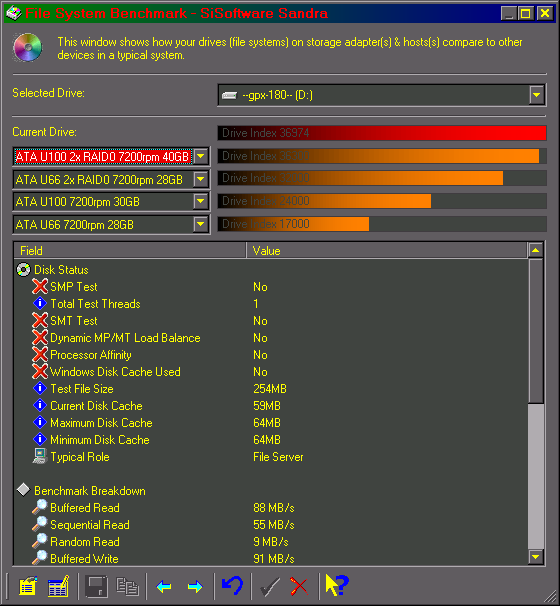Click the checkmark OK icon
Image resolution: width=560 pixels, height=606 pixels.
tap(270, 587)
